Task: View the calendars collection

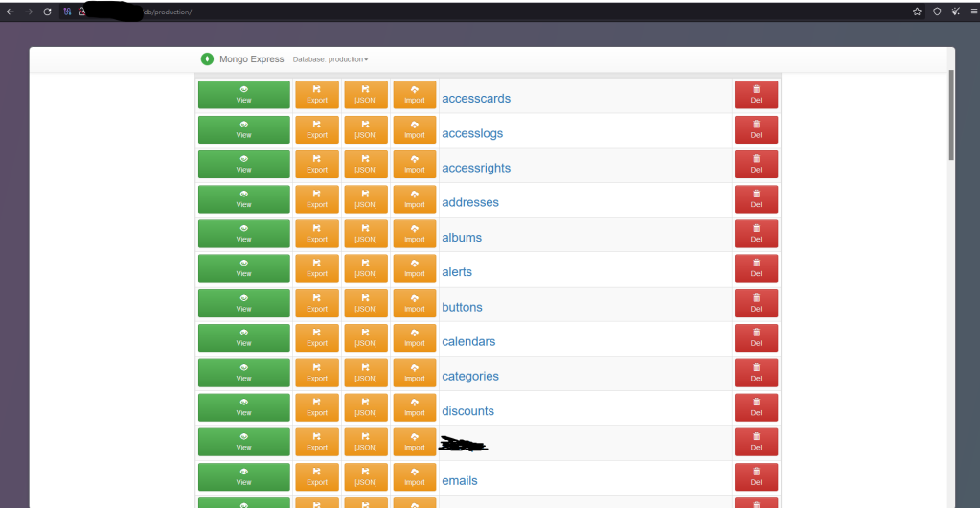Action: (243, 337)
